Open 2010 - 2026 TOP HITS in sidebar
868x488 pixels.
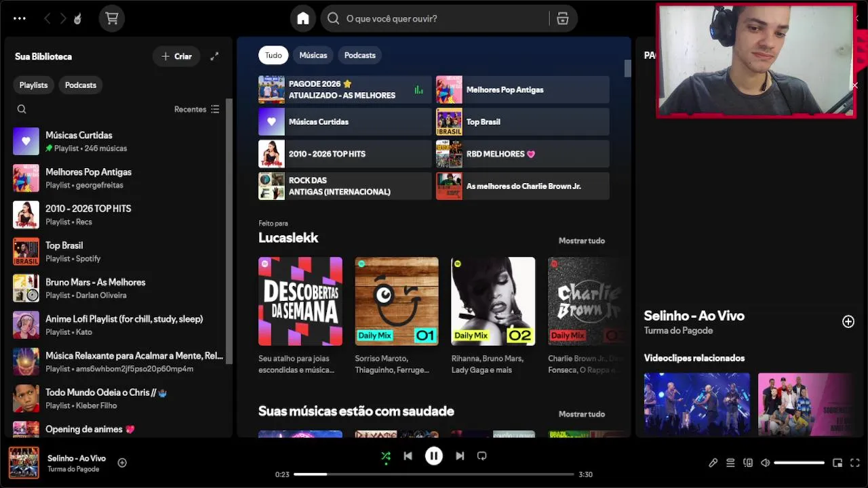pos(117,214)
